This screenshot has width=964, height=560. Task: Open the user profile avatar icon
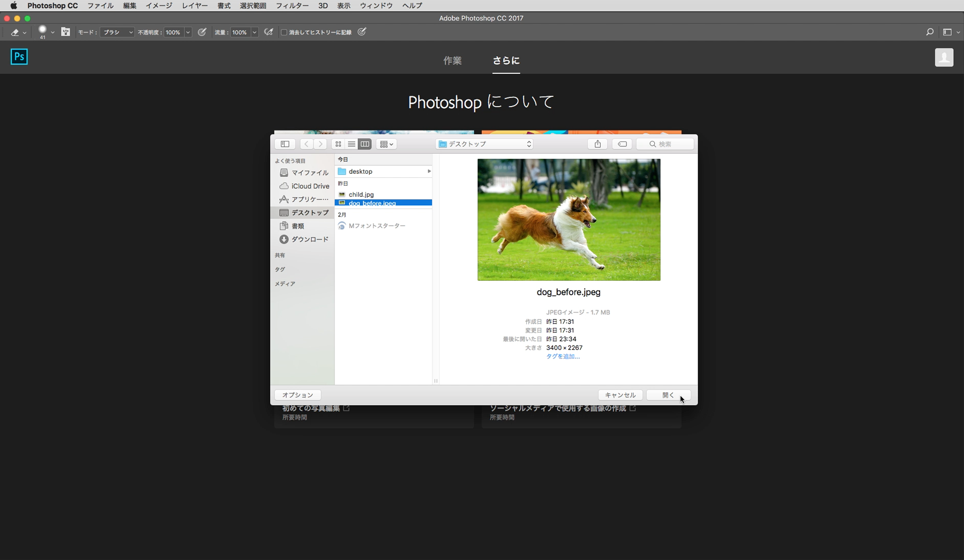point(944,57)
